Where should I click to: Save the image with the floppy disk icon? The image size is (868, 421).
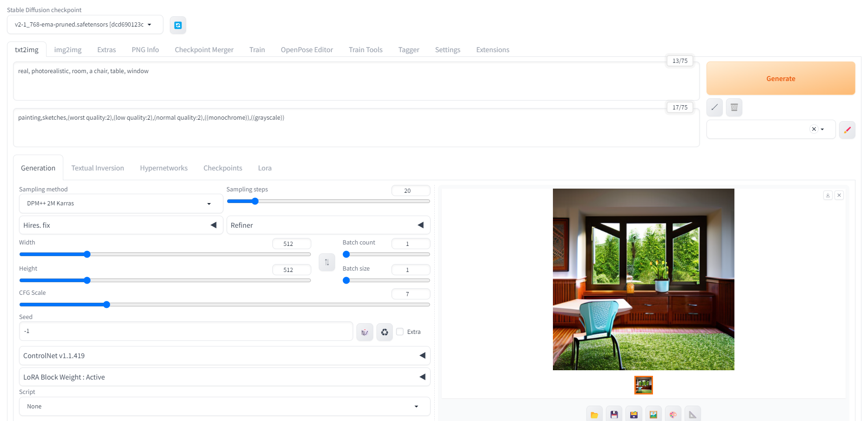[x=614, y=414]
